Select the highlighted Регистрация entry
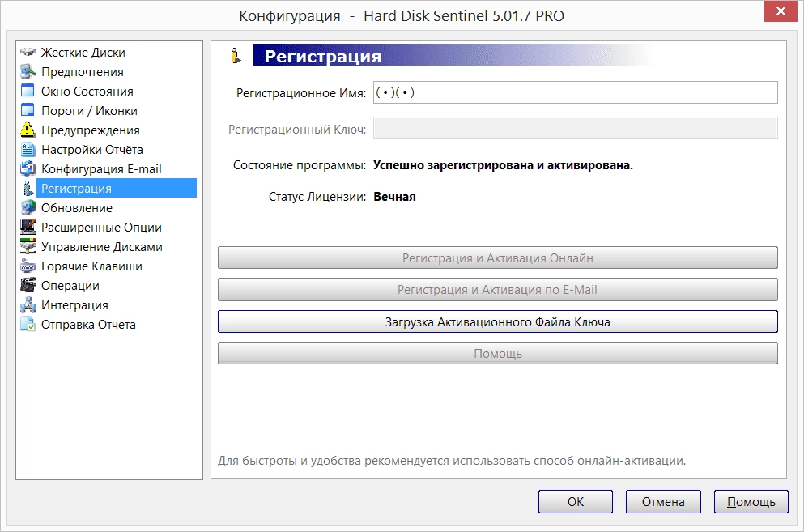Screen dimensions: 804x532 click(x=117, y=189)
